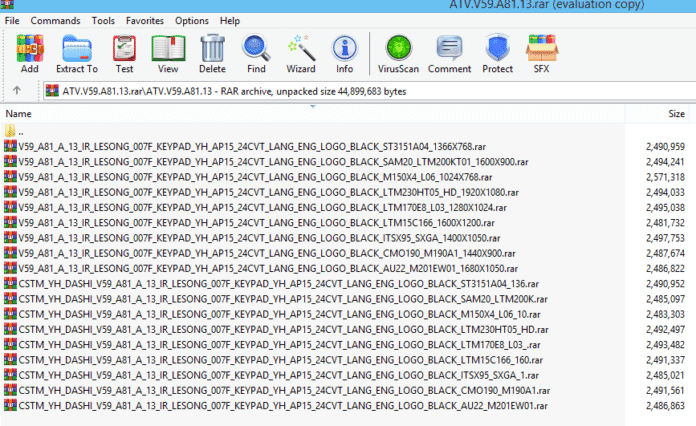Run Test on the archive
Viewport: 696px width, 426px height.
click(125, 52)
